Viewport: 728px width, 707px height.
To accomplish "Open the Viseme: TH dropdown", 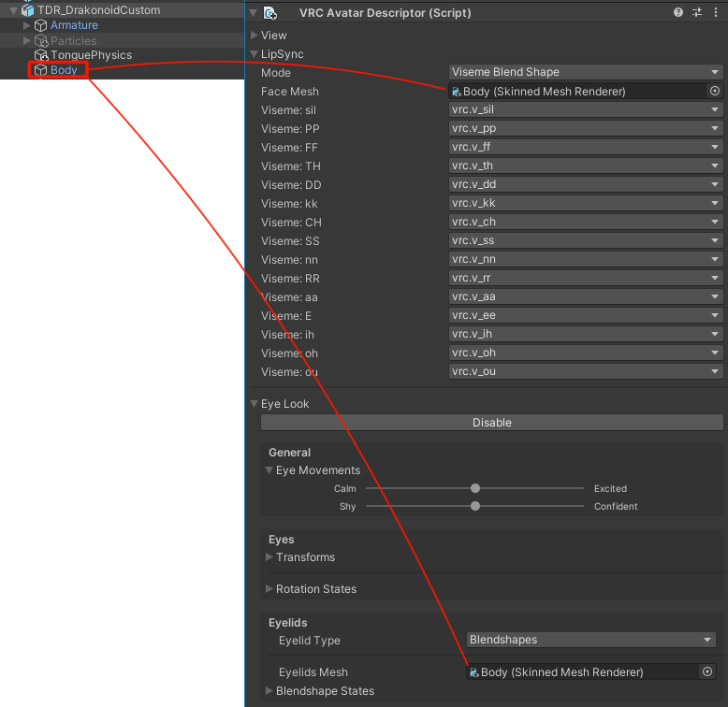I will point(586,166).
